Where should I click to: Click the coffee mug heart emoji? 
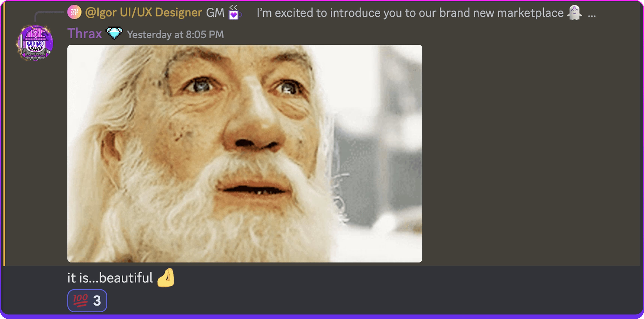234,12
